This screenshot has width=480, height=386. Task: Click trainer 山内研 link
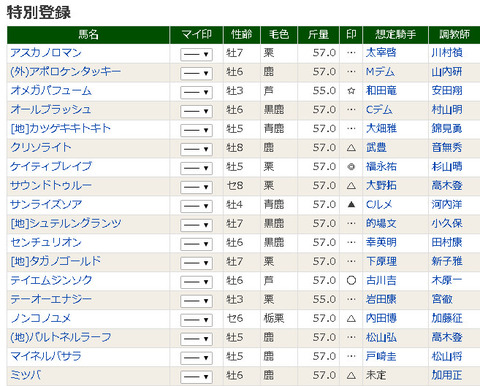pos(447,72)
